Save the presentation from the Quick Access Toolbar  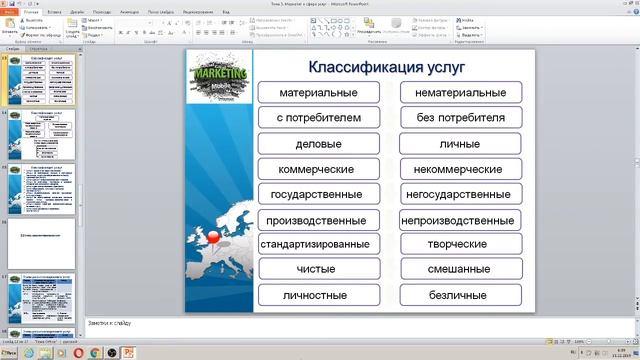[12, 4]
